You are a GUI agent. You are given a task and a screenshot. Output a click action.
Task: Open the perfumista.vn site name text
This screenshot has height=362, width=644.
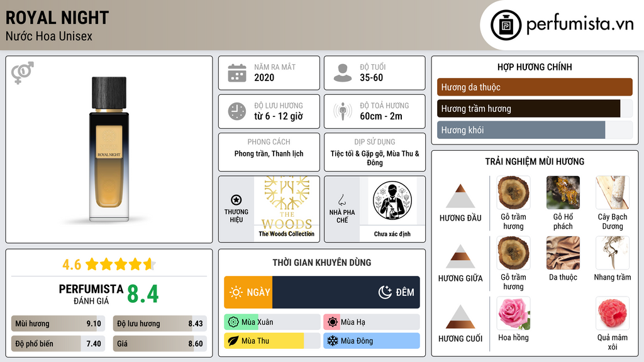click(x=580, y=25)
